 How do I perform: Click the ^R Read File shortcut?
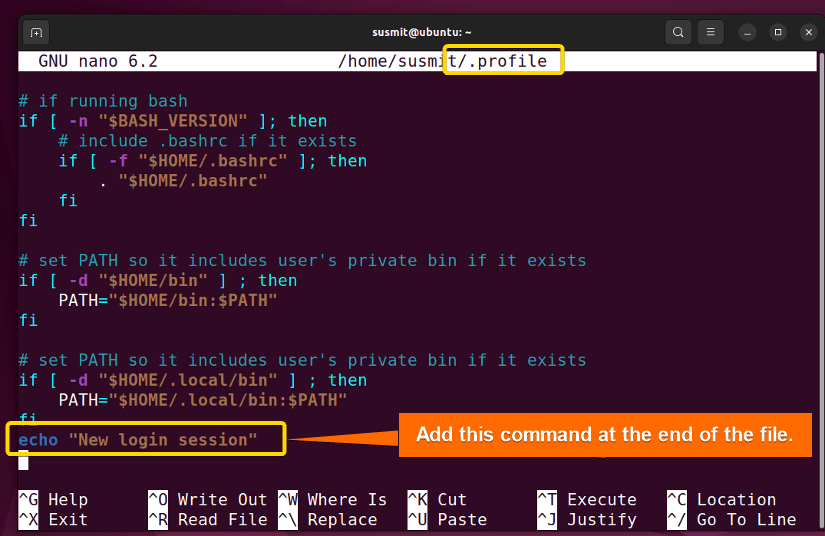tap(208, 519)
